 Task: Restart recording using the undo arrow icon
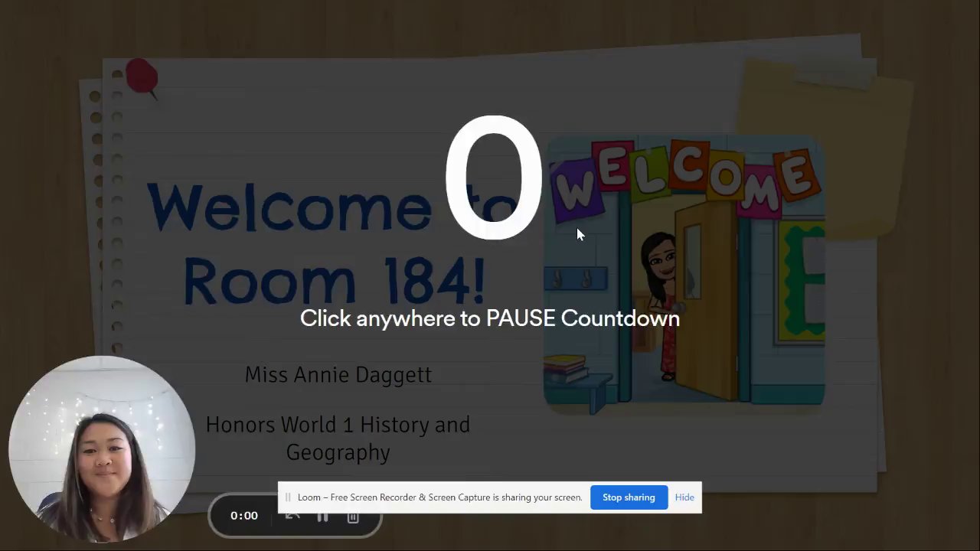coord(292,517)
